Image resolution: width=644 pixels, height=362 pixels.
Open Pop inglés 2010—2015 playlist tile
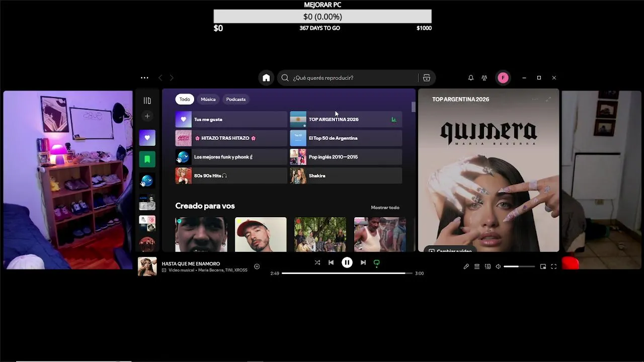pyautogui.click(x=346, y=157)
